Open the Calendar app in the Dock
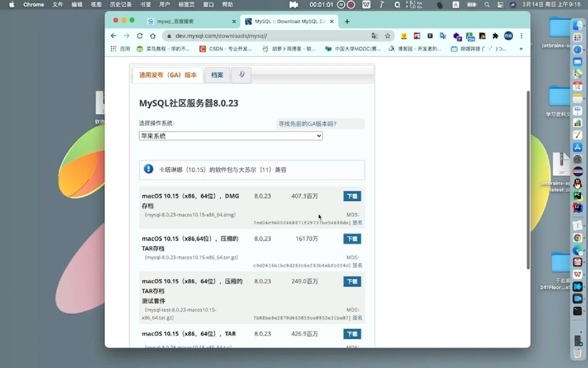This screenshot has height=368, width=588. 577,86
